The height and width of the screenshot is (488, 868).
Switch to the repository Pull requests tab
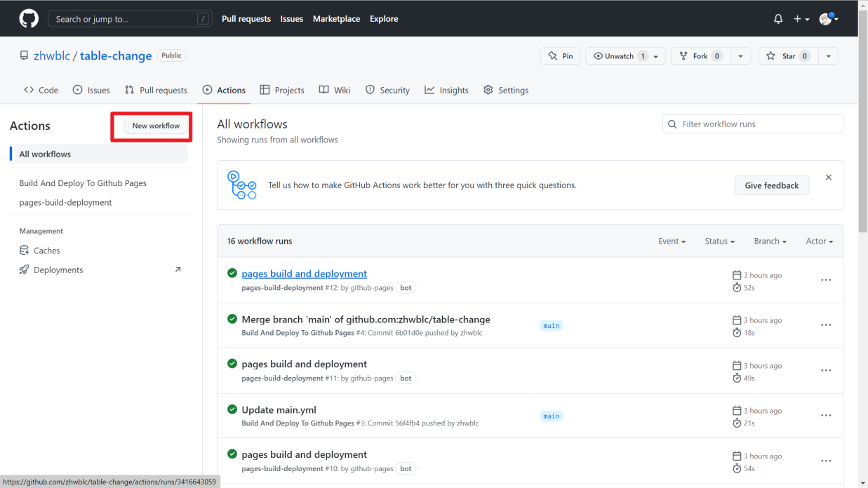point(156,90)
